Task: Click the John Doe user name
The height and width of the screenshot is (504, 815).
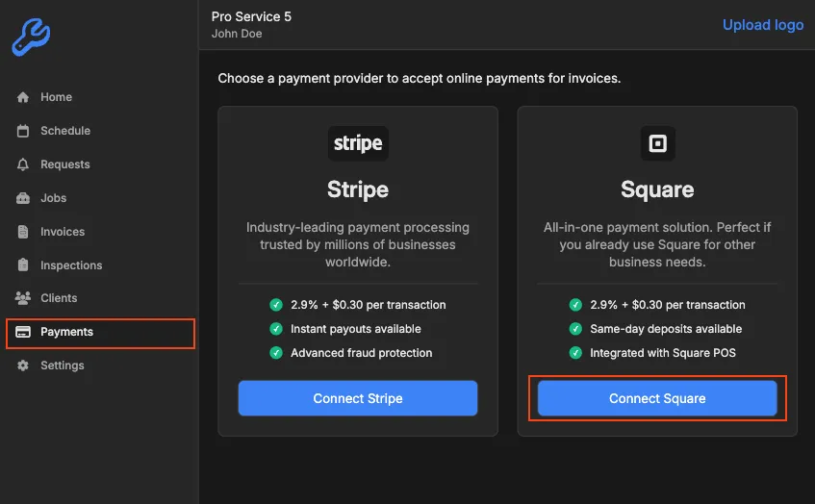Action: click(237, 34)
